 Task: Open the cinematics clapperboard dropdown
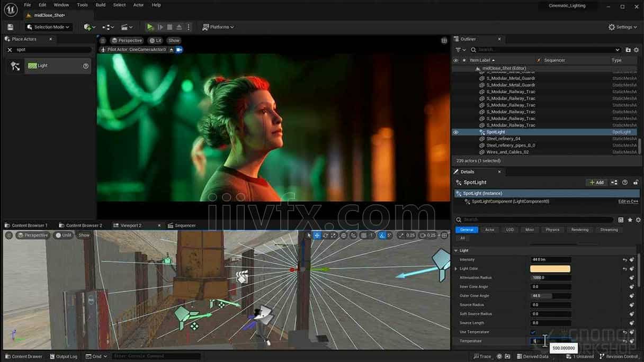(127, 27)
